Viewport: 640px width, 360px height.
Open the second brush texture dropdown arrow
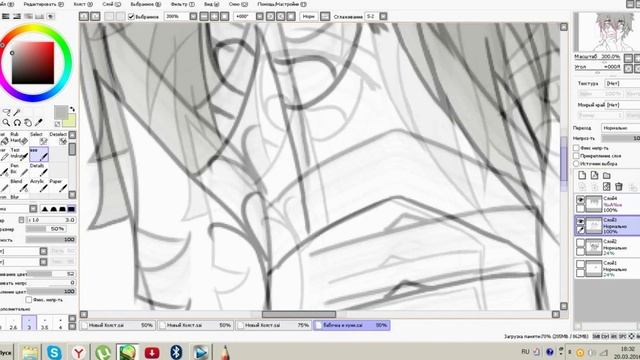[x=44, y=262]
